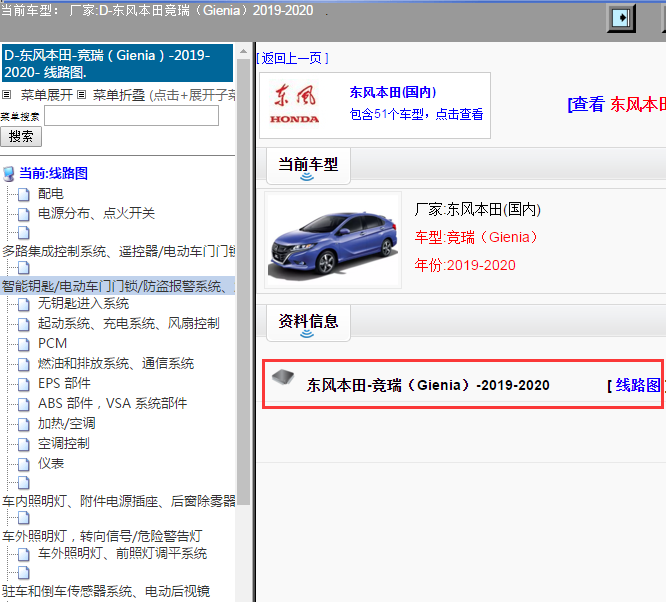
Task: Click the page icon beside 燃油和排放系统
Action: (24, 364)
